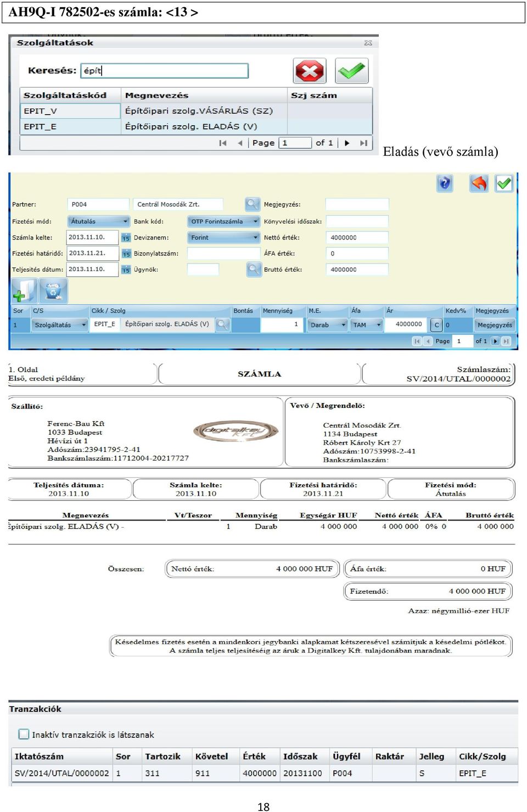Sort Tranzakciók by Érték column header
This screenshot has width=527, height=812.
point(260,756)
